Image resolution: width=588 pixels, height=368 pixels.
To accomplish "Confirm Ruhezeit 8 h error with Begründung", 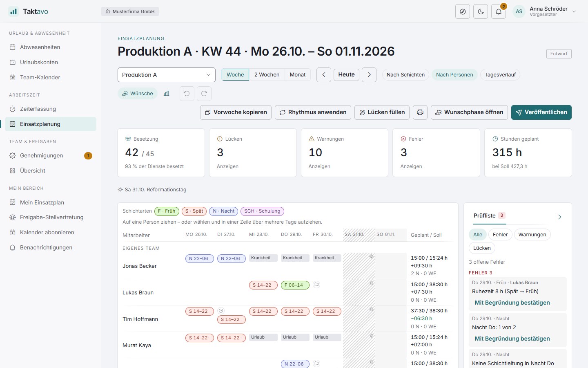I will pyautogui.click(x=512, y=303).
